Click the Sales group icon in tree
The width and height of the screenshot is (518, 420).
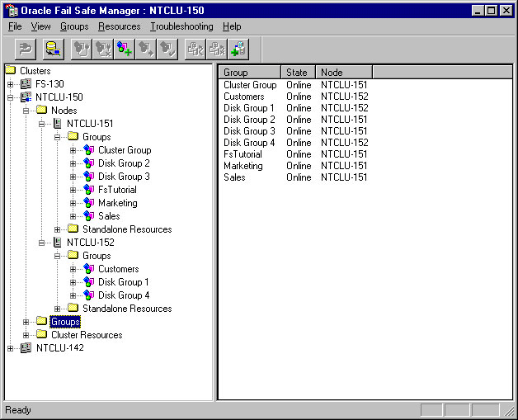(x=89, y=216)
